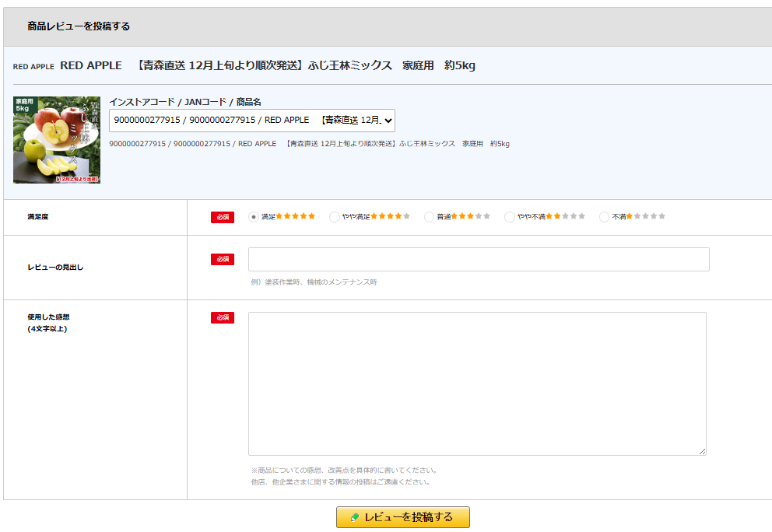Click the 商品レビューを投稿する heading

coord(79,26)
